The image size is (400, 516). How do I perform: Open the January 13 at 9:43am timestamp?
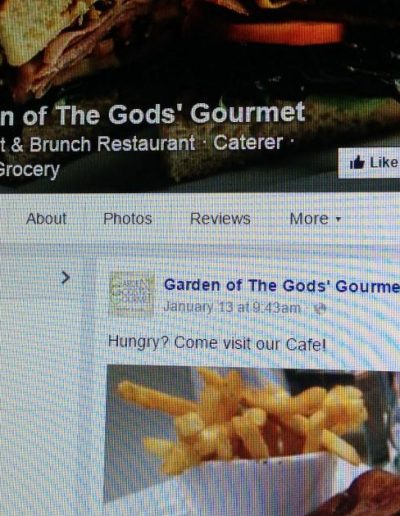coord(232,307)
